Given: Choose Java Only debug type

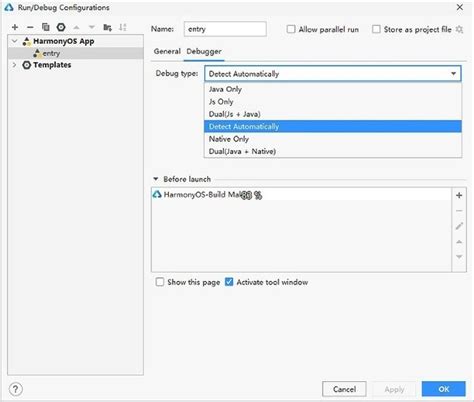Looking at the screenshot, I should [x=333, y=89].
